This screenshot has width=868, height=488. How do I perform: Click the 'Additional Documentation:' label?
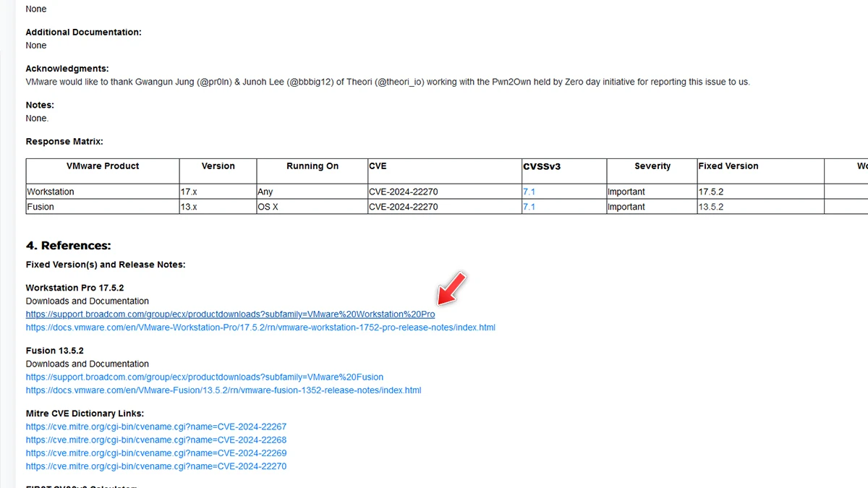pyautogui.click(x=84, y=33)
